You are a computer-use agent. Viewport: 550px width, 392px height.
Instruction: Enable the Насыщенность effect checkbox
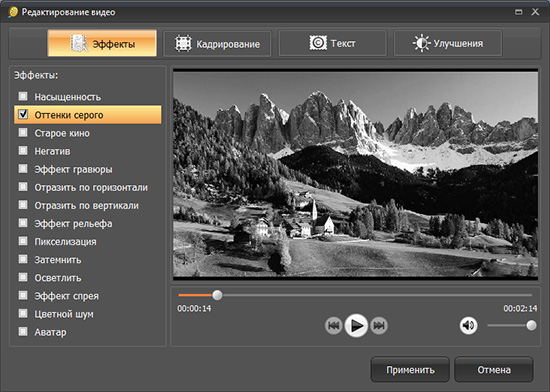(x=23, y=96)
